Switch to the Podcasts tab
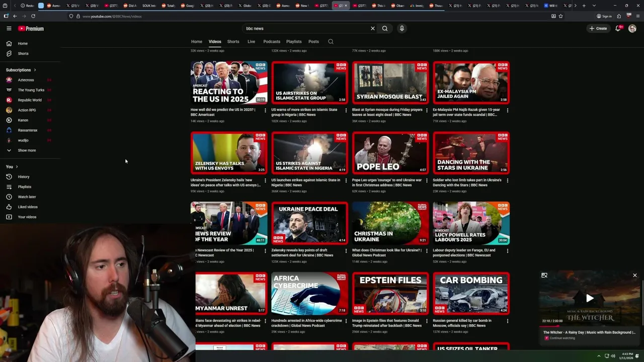 click(x=272, y=42)
